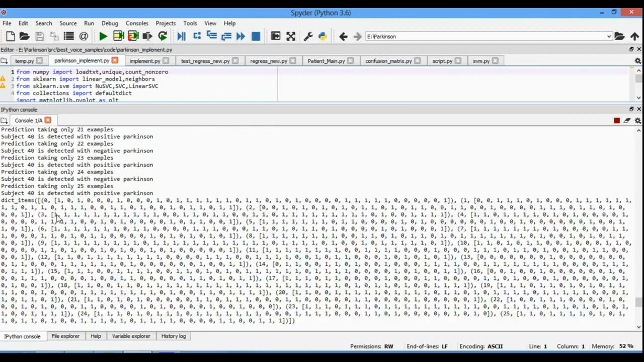Run current cell icon
Image resolution: width=644 pixels, height=362 pixels.
tap(119, 36)
